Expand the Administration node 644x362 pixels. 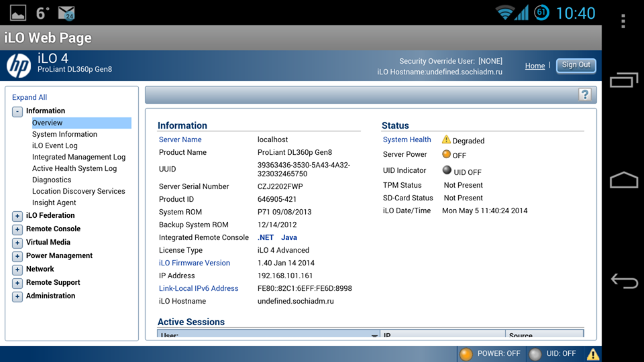tap(17, 296)
